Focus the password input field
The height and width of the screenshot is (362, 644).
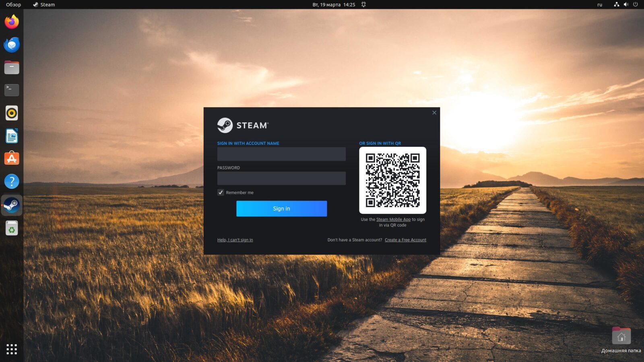click(281, 178)
